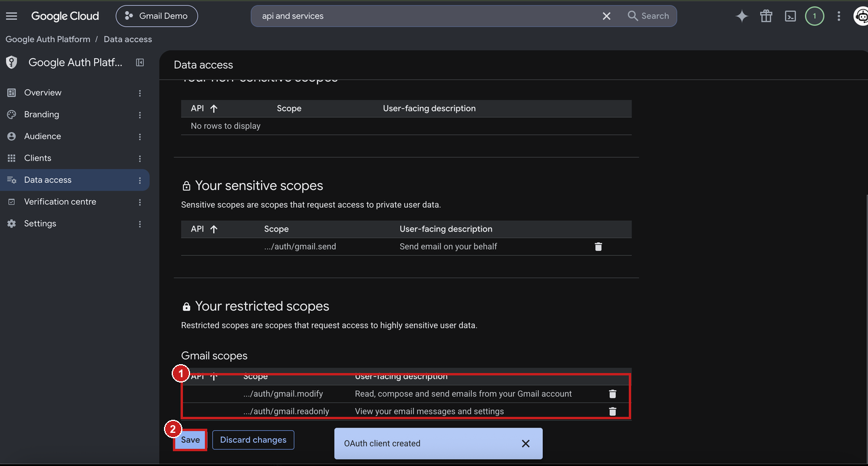868x466 pixels.
Task: Go to Google Auth Platform breadcrumb
Action: click(48, 39)
